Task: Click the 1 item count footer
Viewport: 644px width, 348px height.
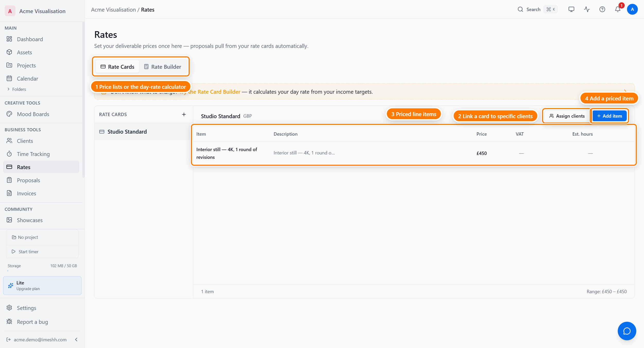Action: [x=207, y=292]
